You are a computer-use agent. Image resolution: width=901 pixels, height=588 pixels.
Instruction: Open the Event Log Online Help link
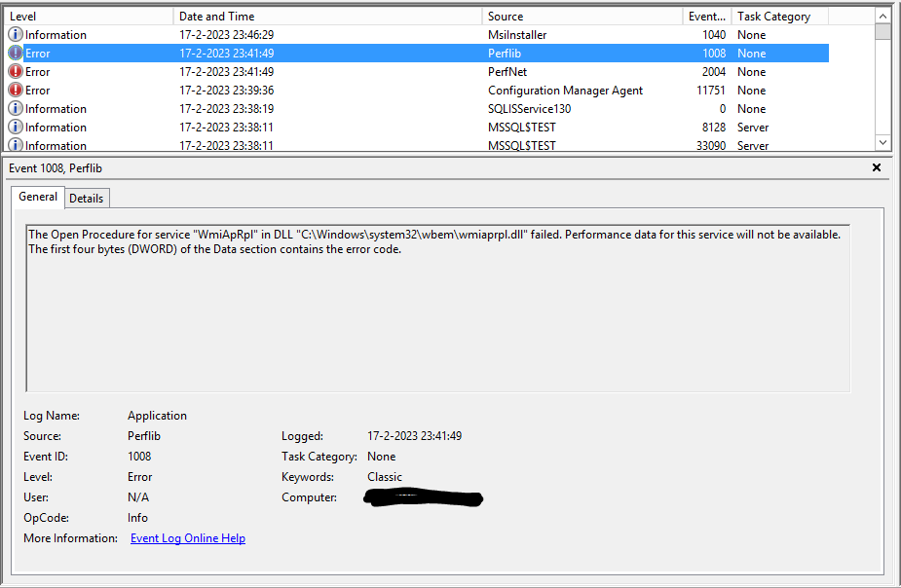[187, 537]
